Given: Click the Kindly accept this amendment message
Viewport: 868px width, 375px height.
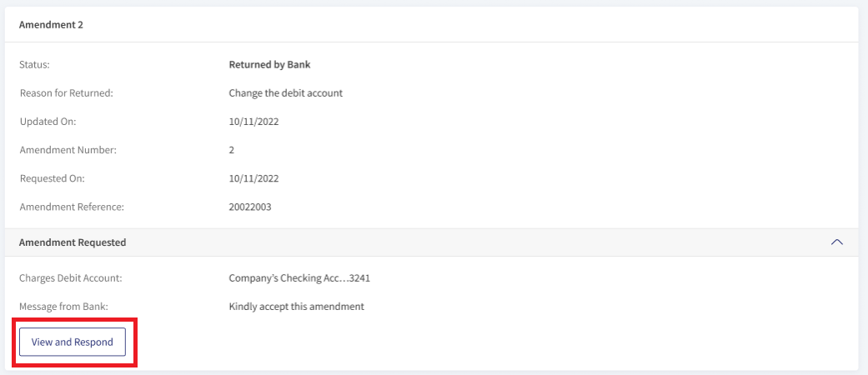Looking at the screenshot, I should tap(296, 307).
